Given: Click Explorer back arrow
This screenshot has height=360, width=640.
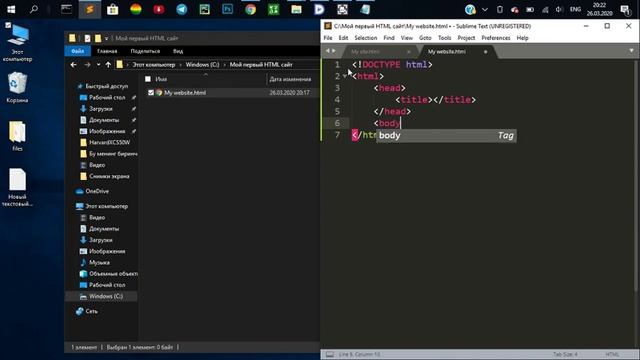Looking at the screenshot, I should coord(73,64).
